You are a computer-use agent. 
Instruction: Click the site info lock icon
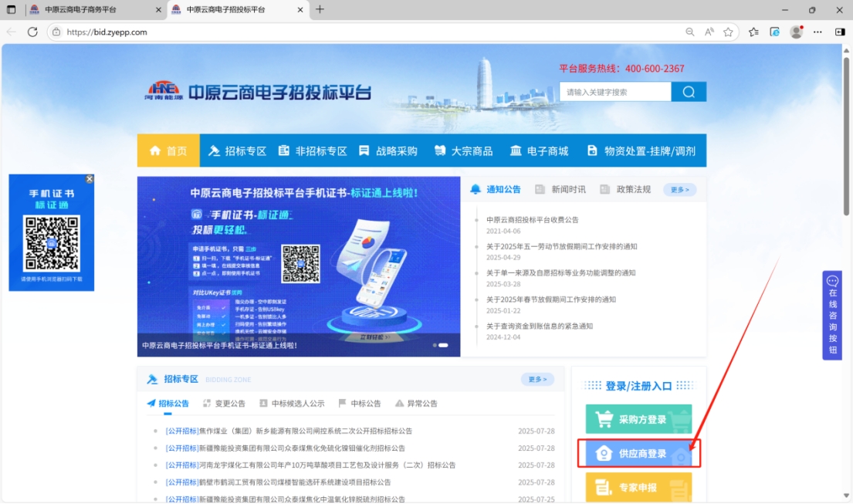pyautogui.click(x=56, y=32)
